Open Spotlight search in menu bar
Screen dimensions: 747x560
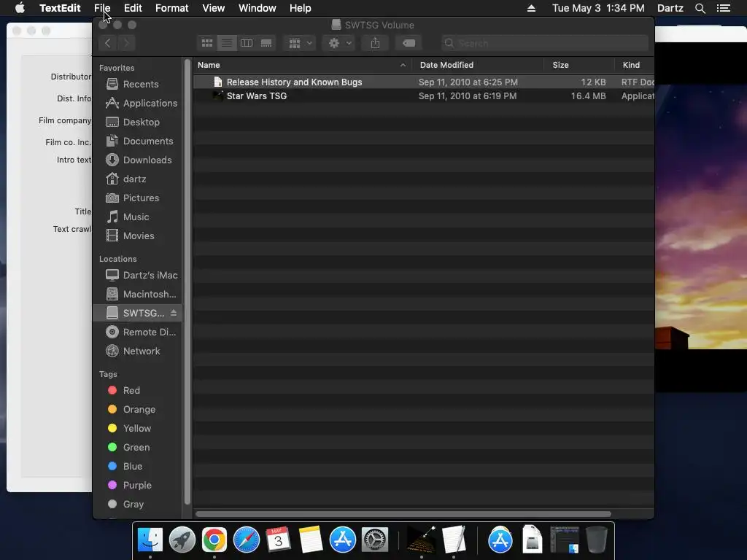[700, 8]
